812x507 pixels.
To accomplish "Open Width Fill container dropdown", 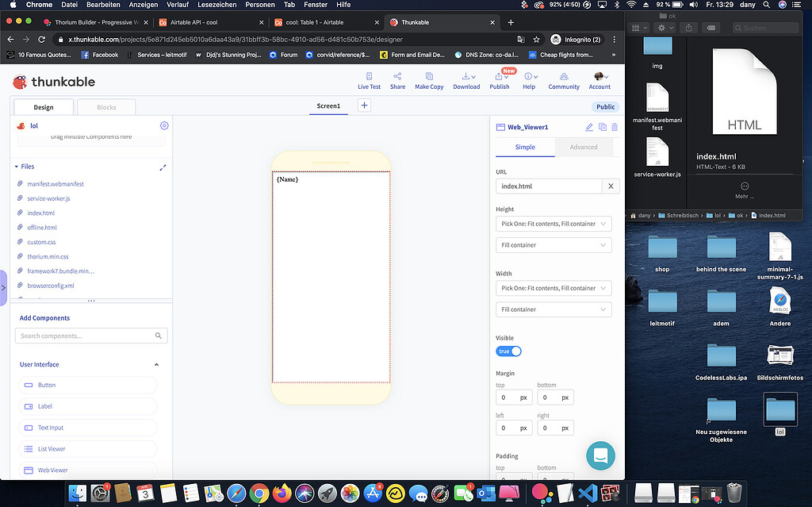I will click(x=553, y=309).
